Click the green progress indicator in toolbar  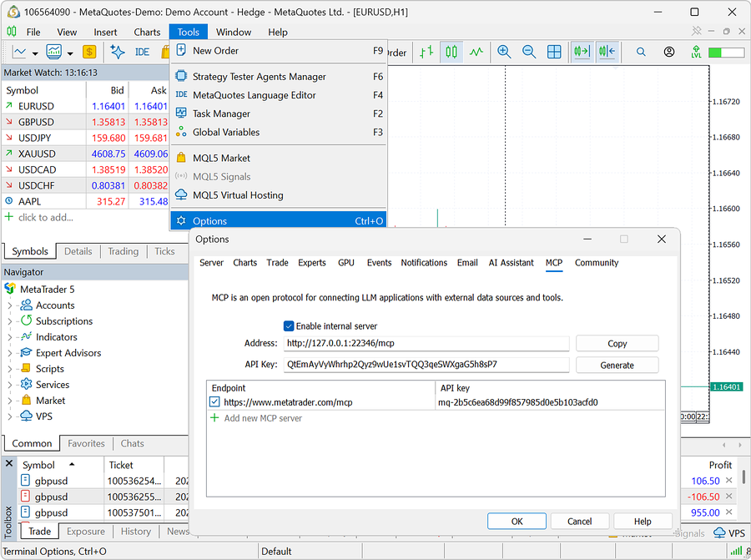(x=726, y=53)
